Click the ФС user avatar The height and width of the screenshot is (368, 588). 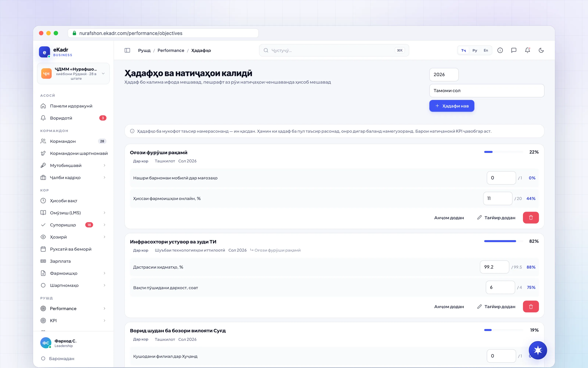46,343
